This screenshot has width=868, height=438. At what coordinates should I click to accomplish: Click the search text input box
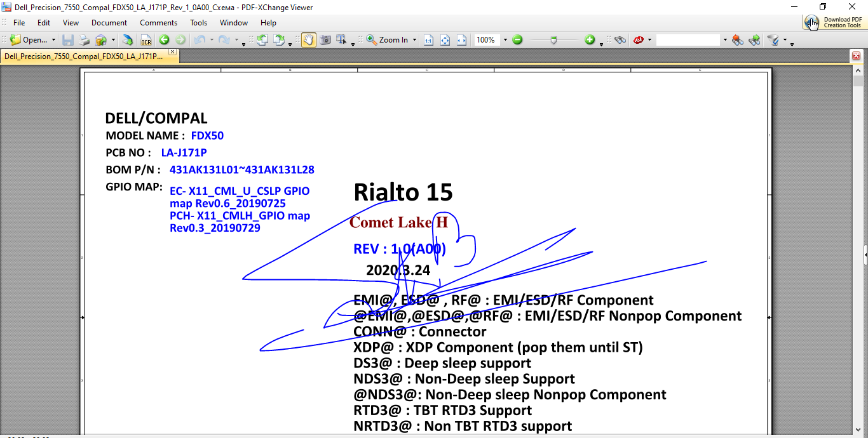coord(688,40)
